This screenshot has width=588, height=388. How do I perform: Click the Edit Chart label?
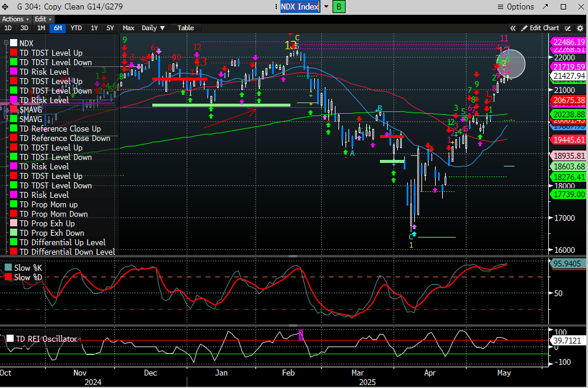tap(544, 28)
